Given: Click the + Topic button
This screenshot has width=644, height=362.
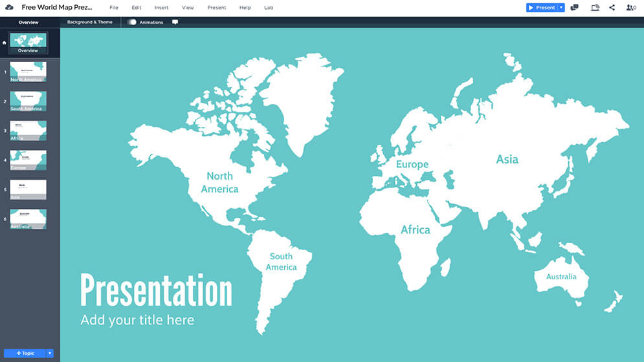Looking at the screenshot, I should (25, 354).
